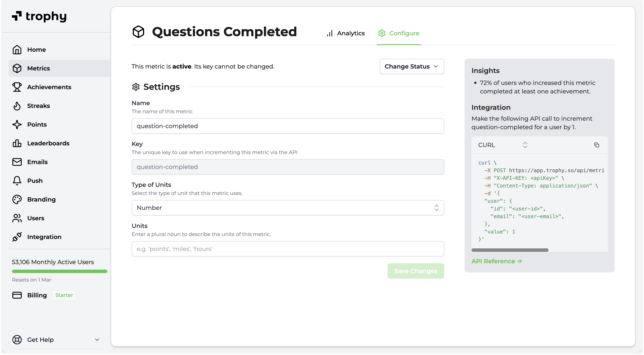This screenshot has width=644, height=355.
Task: Click the Achievements trophy icon
Action: [17, 87]
